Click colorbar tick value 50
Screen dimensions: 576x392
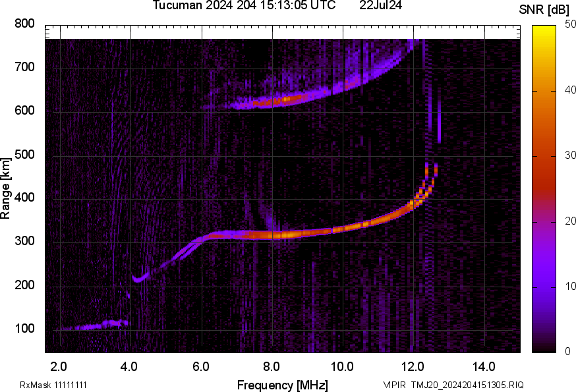pyautogui.click(x=570, y=24)
